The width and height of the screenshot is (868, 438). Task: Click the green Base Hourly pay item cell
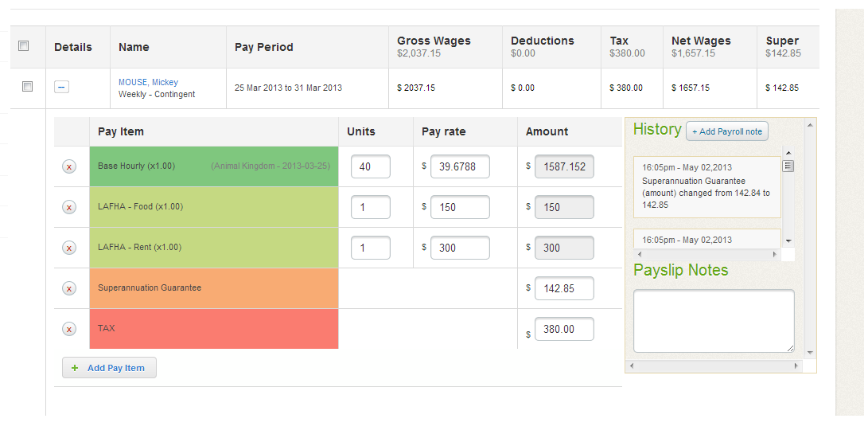tap(214, 166)
